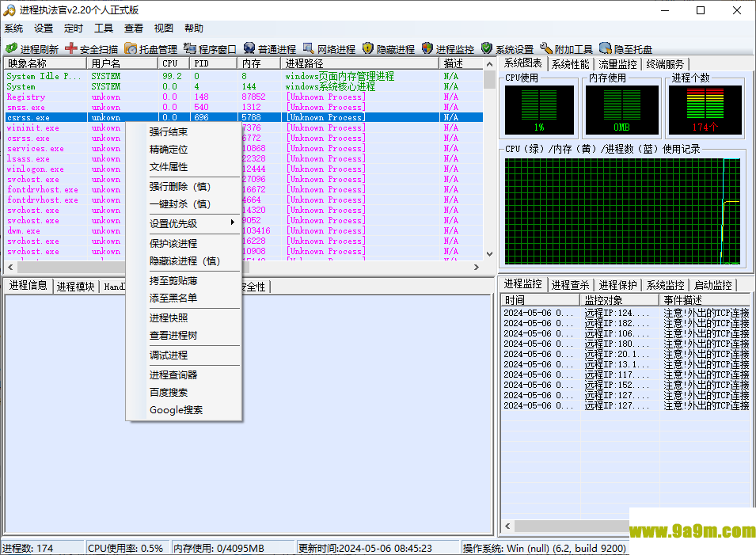The width and height of the screenshot is (756, 555).
Task: Choose 精确定位 in the context menu
Action: click(x=184, y=150)
